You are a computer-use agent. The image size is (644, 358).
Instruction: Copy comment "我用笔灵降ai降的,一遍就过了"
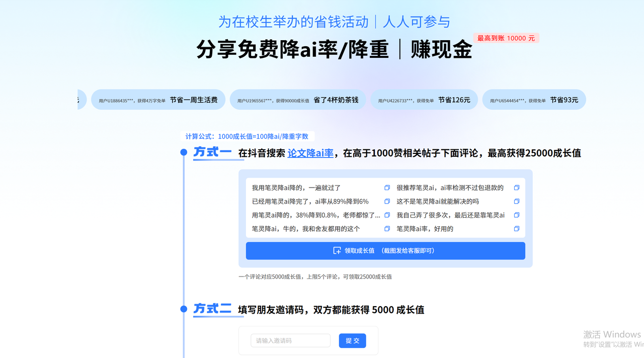387,188
